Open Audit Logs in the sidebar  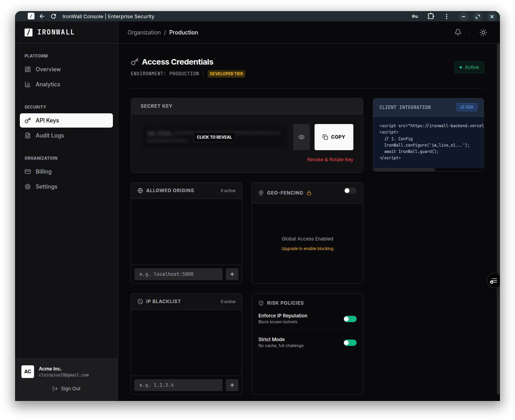click(x=50, y=136)
